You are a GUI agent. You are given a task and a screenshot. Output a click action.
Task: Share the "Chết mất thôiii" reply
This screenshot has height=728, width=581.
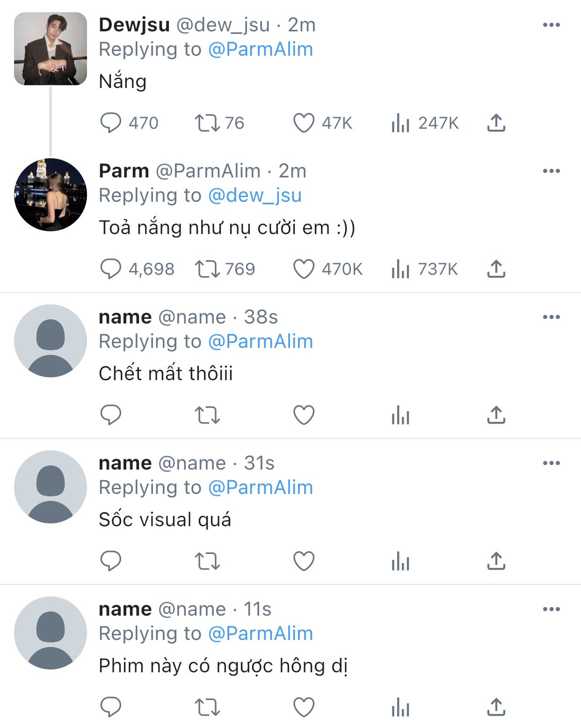(x=496, y=415)
